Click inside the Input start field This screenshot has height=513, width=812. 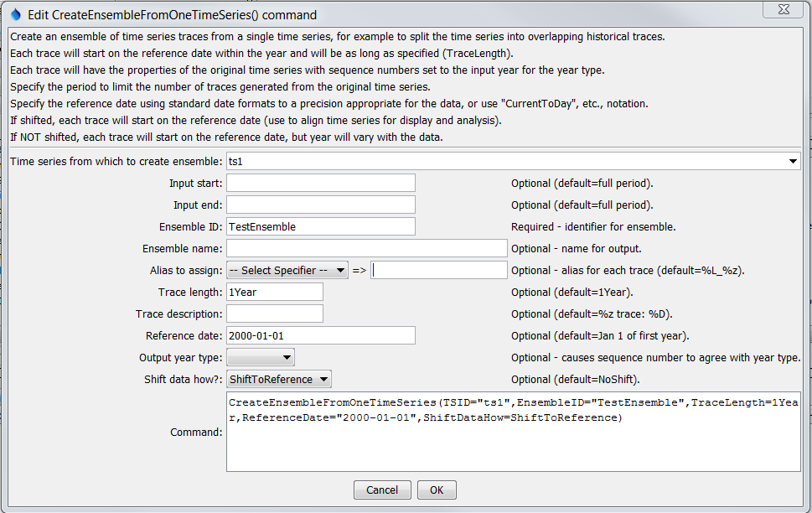coord(320,182)
